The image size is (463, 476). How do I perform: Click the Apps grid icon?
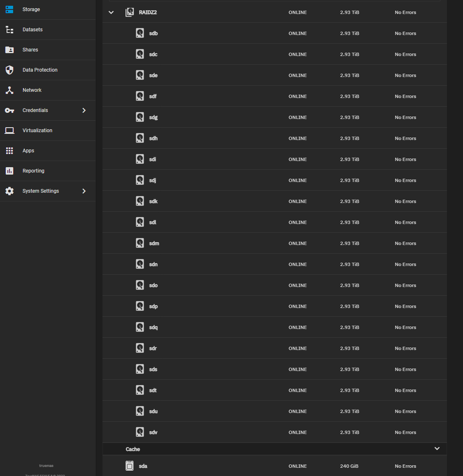9,151
